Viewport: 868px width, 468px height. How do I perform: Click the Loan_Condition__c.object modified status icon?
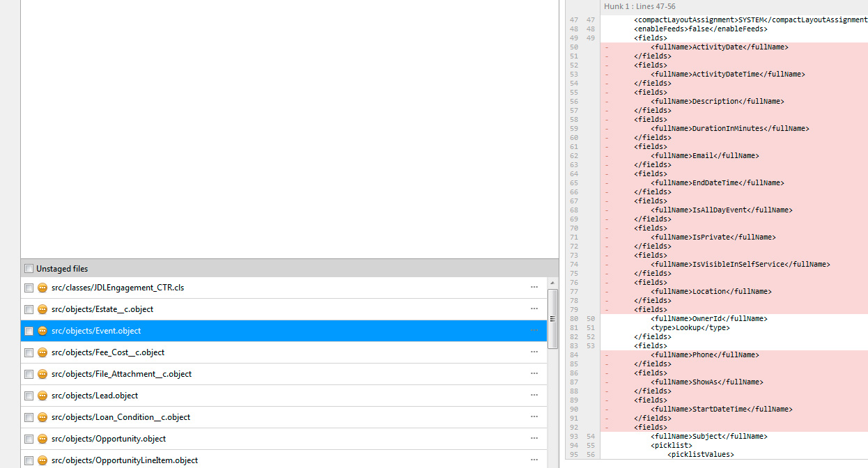(42, 417)
